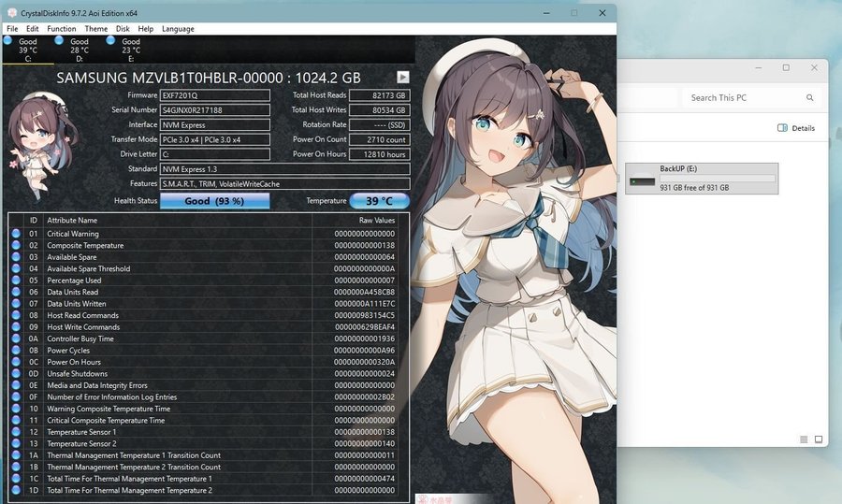Open the Theme menu
This screenshot has height=504, width=842.
tap(95, 29)
